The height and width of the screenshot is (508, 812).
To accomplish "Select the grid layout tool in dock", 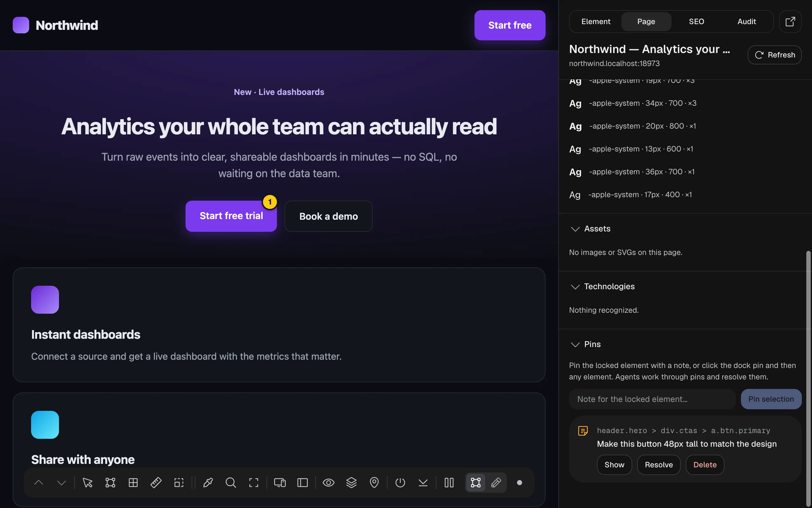I will 133,483.
